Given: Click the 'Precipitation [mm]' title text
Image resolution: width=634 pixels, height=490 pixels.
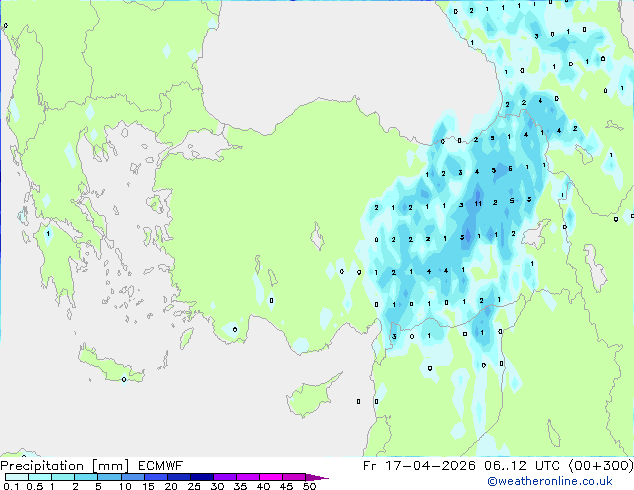Looking at the screenshot, I should point(65,466).
